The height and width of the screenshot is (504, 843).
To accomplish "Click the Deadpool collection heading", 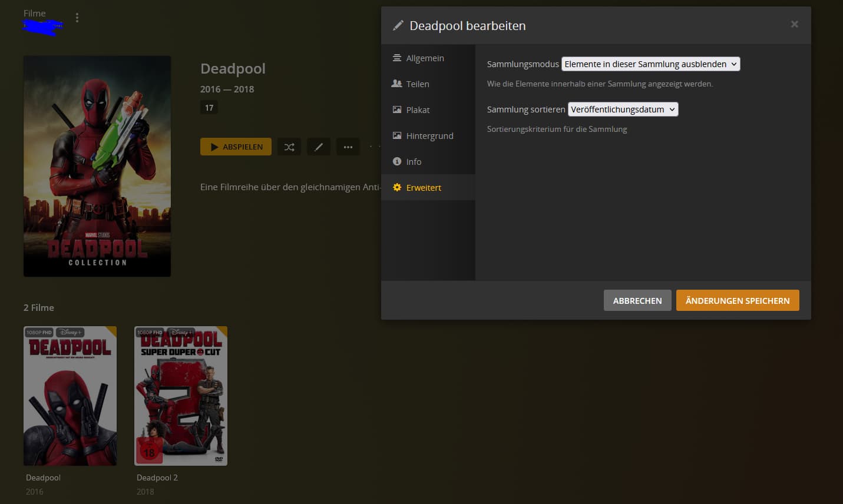I will (x=233, y=69).
